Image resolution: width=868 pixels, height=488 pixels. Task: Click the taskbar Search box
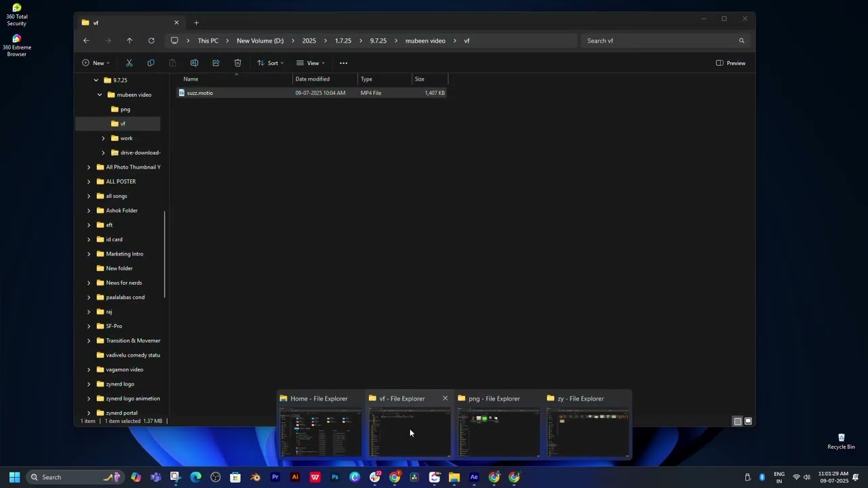(75, 477)
